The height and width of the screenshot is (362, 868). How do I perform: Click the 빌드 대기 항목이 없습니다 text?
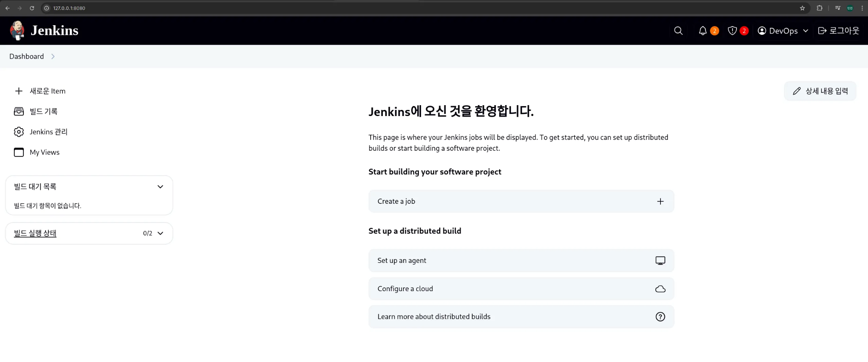pyautogui.click(x=48, y=206)
